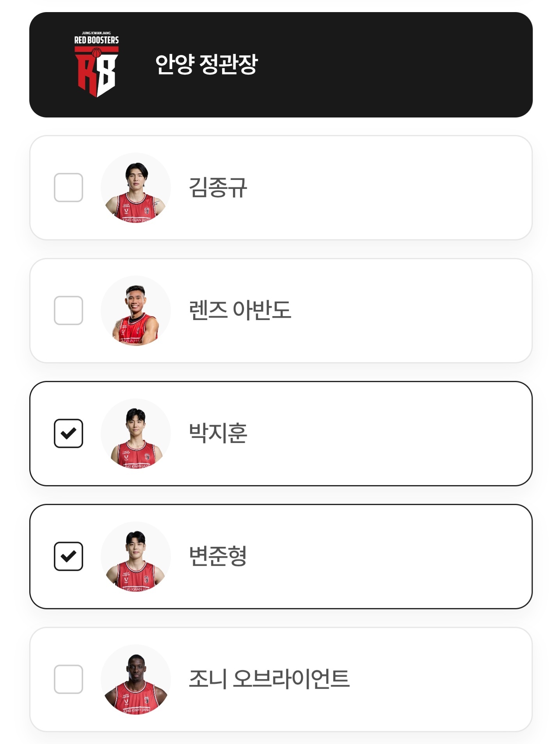Screen dimensions: 560x744
Task: Click 렌즈 아반도 player photo
Action: 135,311
